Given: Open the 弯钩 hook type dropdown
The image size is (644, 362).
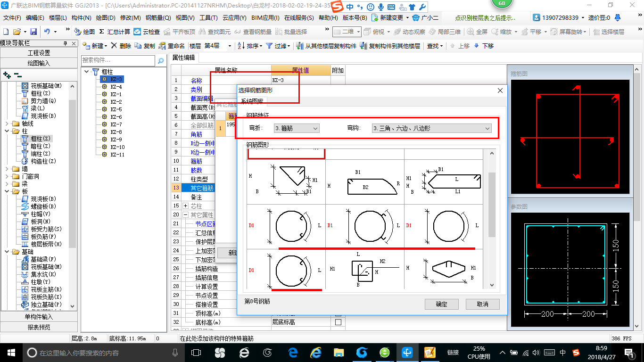Looking at the screenshot, I should click(431, 128).
